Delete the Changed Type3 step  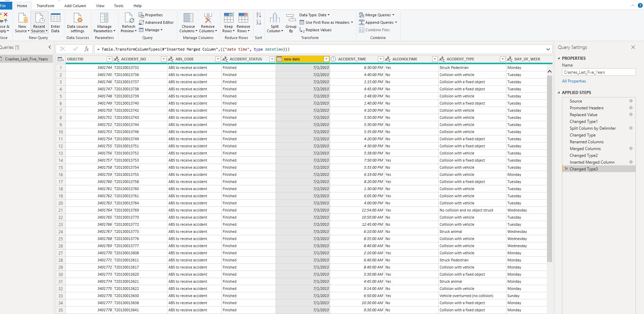pyautogui.click(x=566, y=169)
